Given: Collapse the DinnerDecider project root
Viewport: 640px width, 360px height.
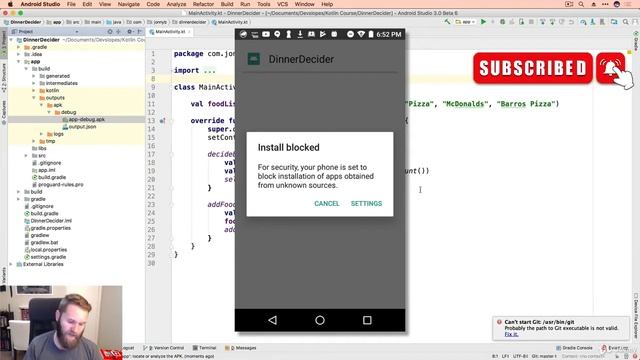Looking at the screenshot, I should tap(12, 40).
